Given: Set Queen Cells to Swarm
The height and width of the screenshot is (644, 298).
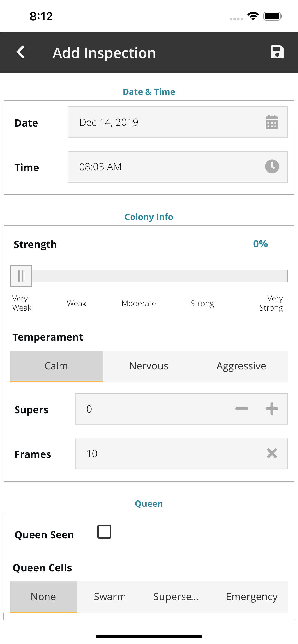Looking at the screenshot, I should [110, 597].
